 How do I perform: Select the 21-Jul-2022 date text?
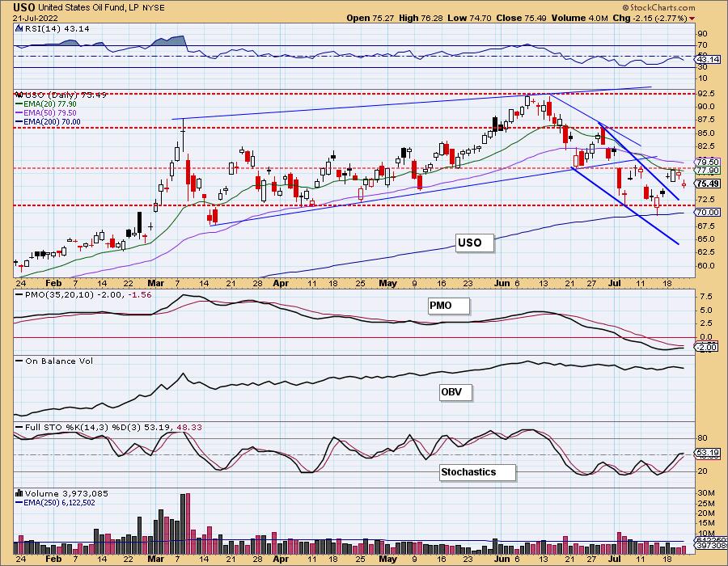click(x=36, y=18)
